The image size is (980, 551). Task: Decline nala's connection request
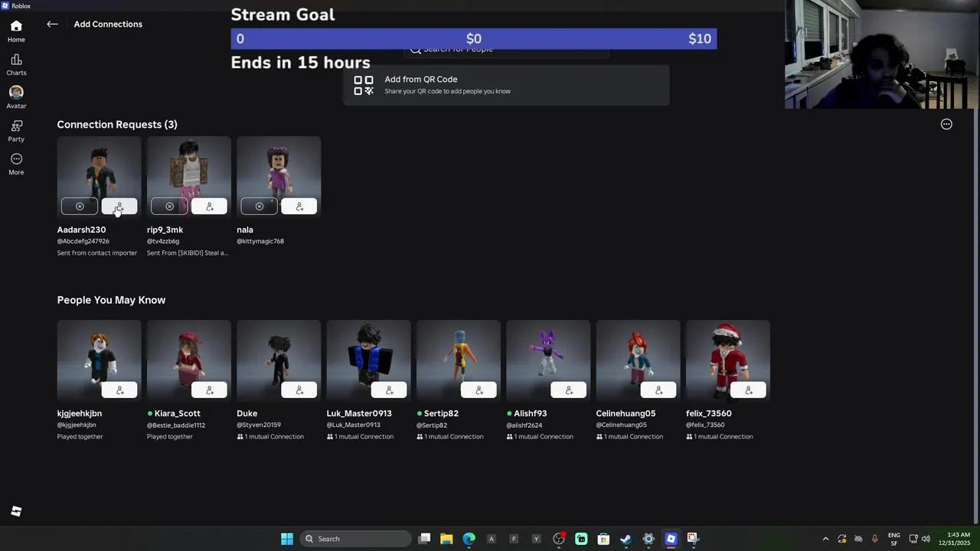(x=260, y=207)
